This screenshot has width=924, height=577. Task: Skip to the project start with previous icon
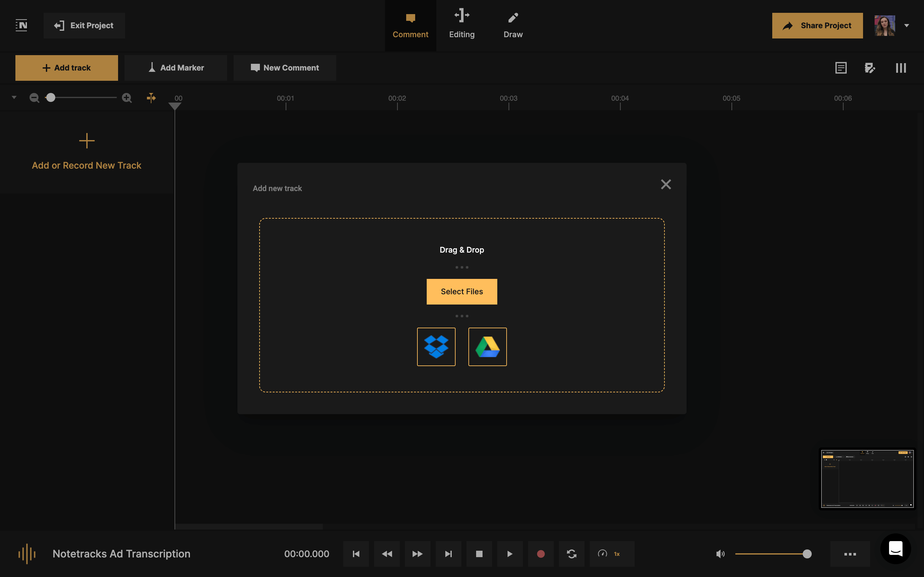click(x=356, y=554)
